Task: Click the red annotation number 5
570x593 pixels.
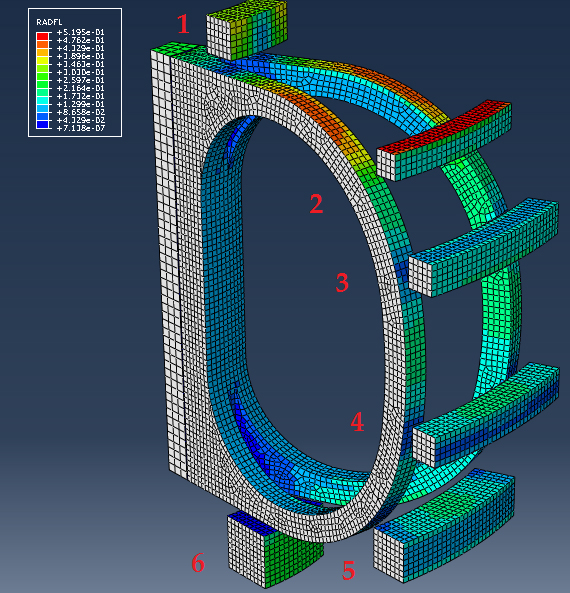Action: click(348, 570)
